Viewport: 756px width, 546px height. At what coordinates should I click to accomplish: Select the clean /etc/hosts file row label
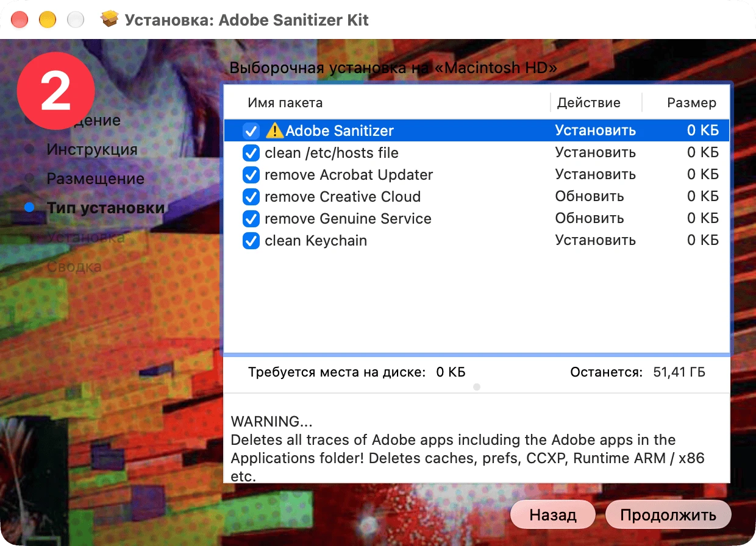click(x=332, y=152)
